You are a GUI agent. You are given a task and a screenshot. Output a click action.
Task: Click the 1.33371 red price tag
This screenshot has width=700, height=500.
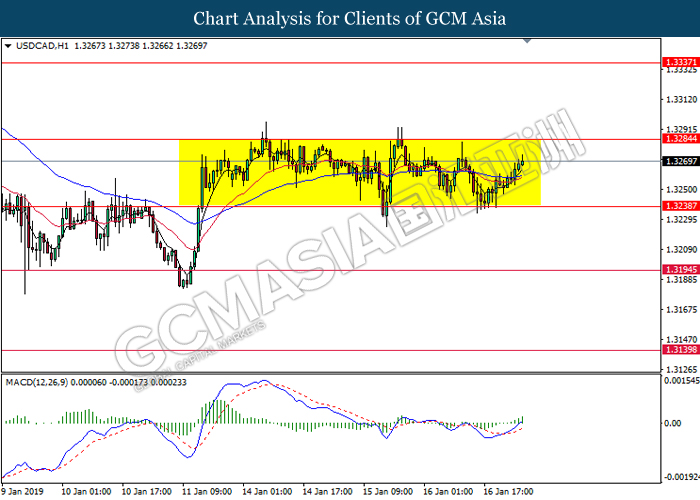681,62
